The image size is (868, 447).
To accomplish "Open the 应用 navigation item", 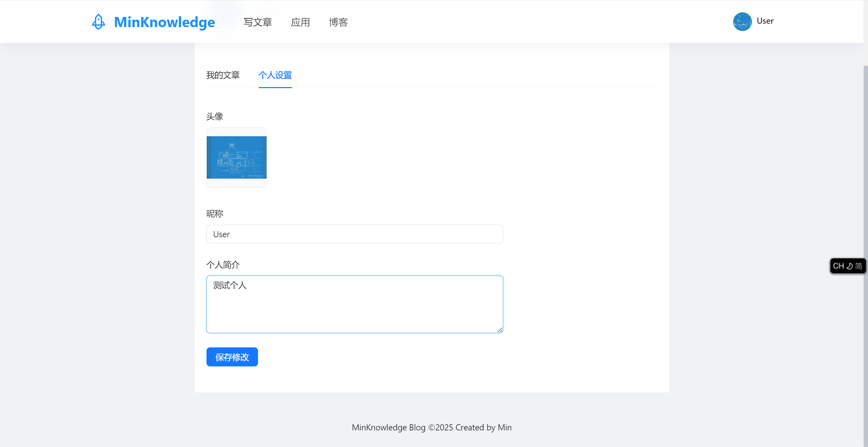I will [x=300, y=22].
